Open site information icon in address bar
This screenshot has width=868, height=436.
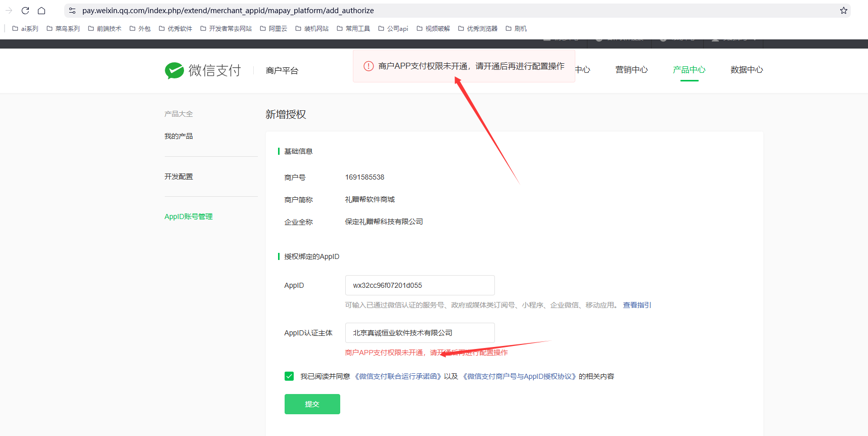72,11
